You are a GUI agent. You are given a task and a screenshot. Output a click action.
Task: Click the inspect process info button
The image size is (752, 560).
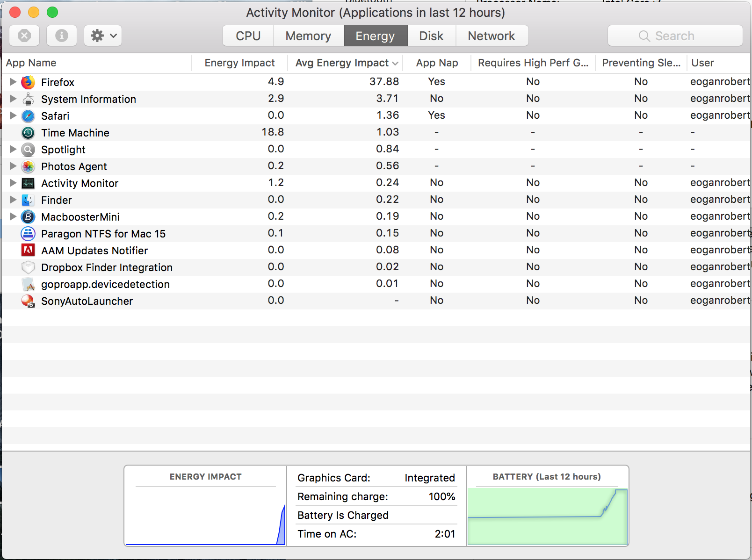[x=62, y=36]
